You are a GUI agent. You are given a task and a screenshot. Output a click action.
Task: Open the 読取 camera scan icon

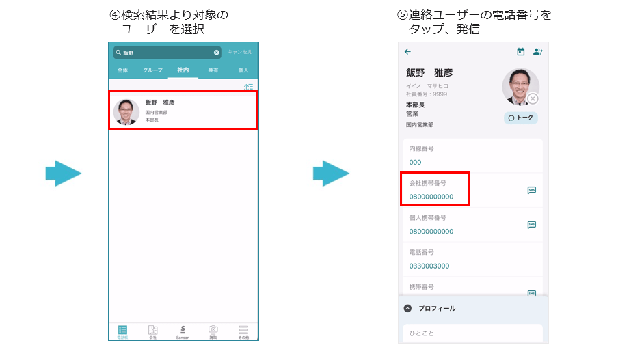coord(213,332)
